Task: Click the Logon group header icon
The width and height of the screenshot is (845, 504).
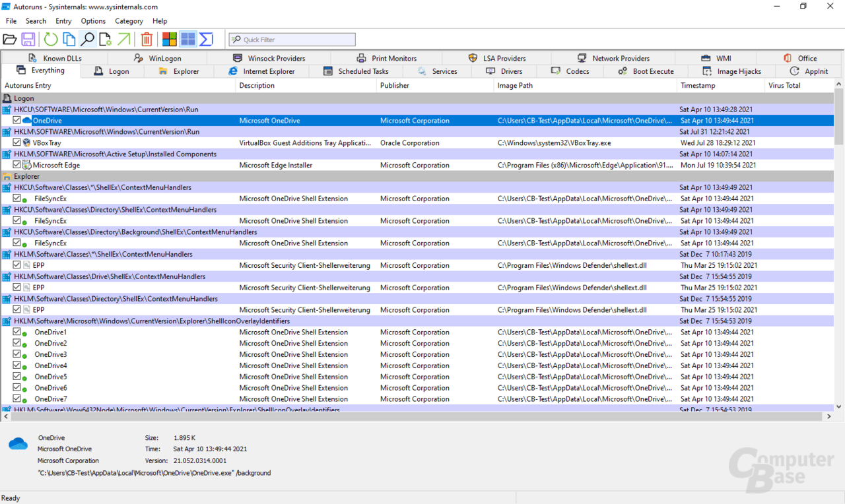Action: [x=7, y=98]
